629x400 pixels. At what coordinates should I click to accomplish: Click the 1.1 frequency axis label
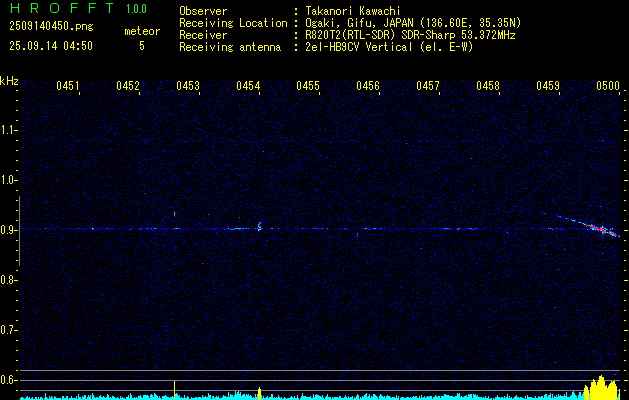(9, 130)
